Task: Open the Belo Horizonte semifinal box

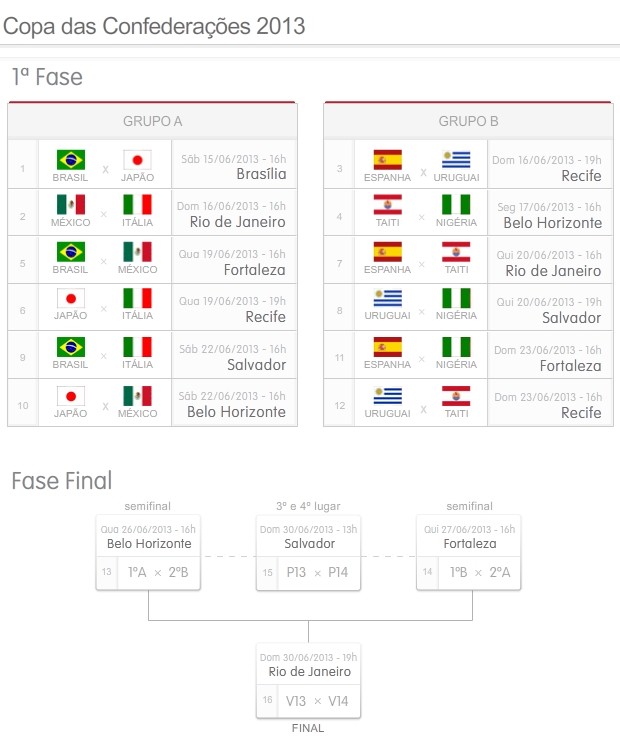Action: click(x=148, y=552)
